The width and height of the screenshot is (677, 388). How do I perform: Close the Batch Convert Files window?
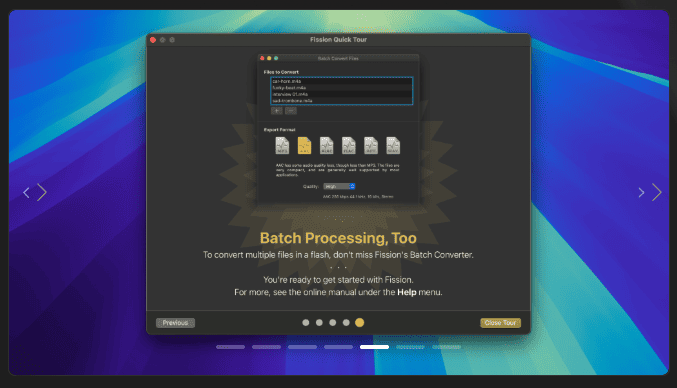(x=262, y=58)
